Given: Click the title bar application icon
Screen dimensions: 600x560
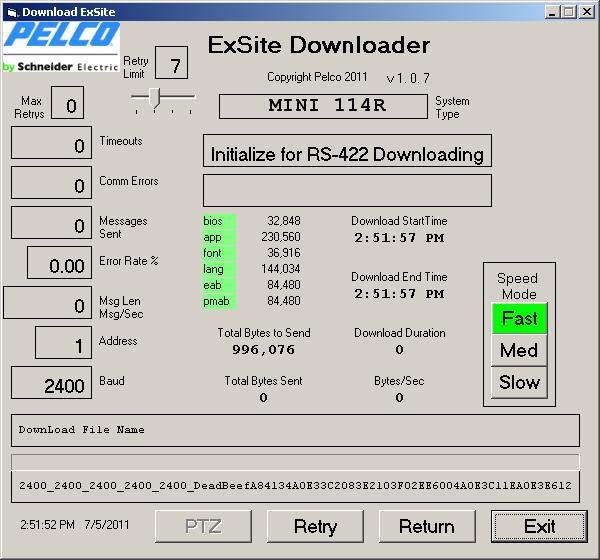Looking at the screenshot, I should (x=12, y=12).
